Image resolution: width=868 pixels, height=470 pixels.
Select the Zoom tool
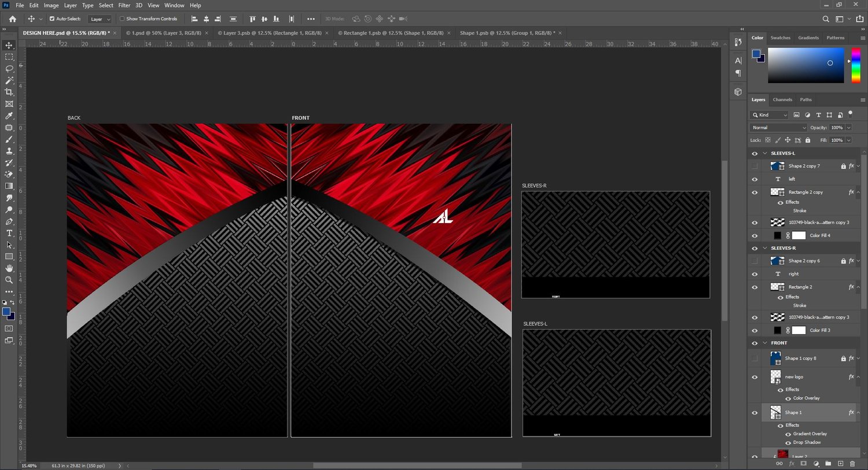pyautogui.click(x=9, y=280)
